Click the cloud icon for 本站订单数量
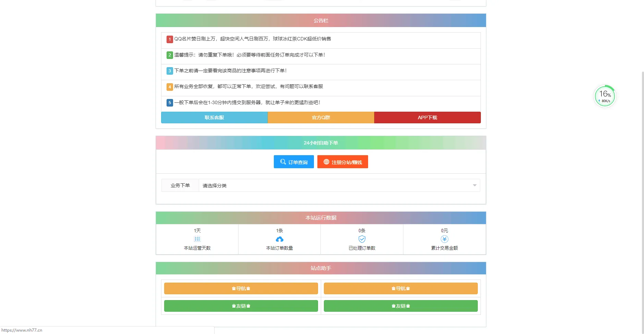 [279, 239]
